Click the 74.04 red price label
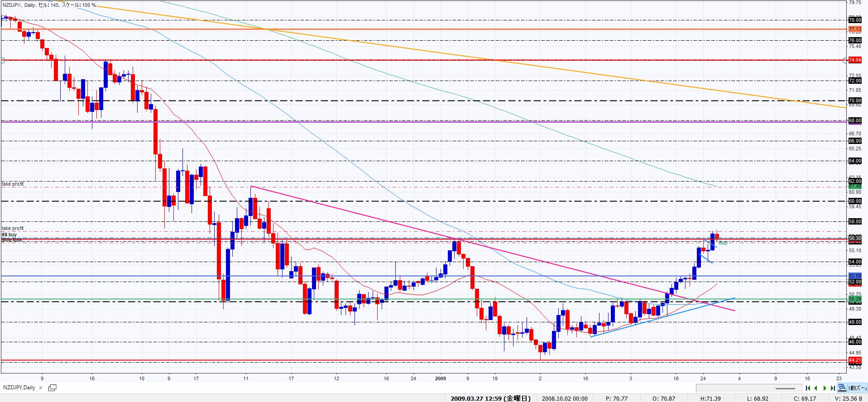The width and height of the screenshot is (868, 402). 854,60
